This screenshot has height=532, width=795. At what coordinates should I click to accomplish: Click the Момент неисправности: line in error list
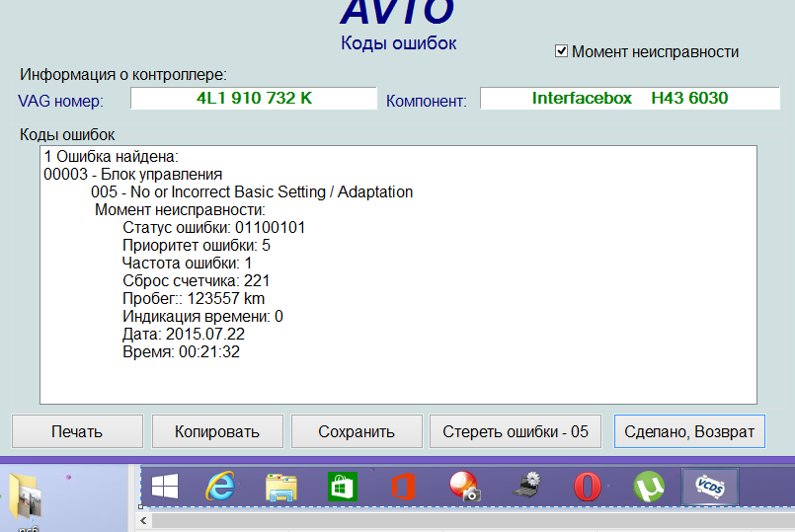pos(180,210)
